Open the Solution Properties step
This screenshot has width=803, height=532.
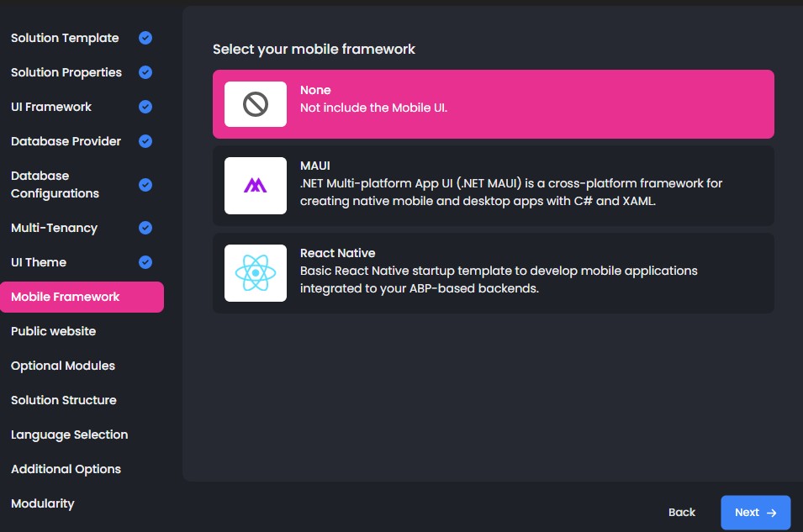(66, 72)
